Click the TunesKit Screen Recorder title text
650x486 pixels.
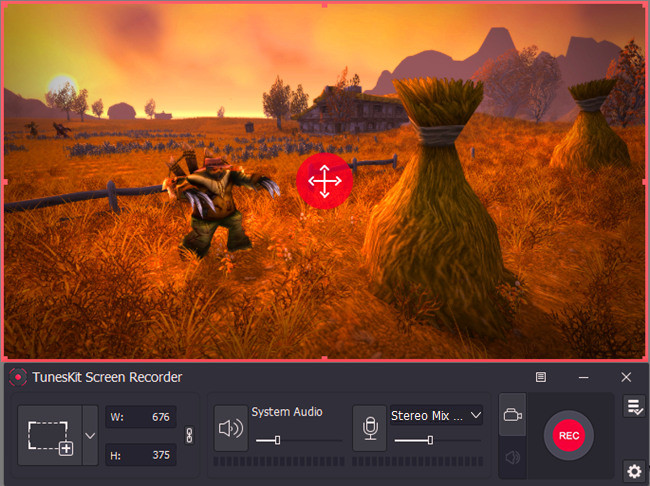[x=107, y=377]
